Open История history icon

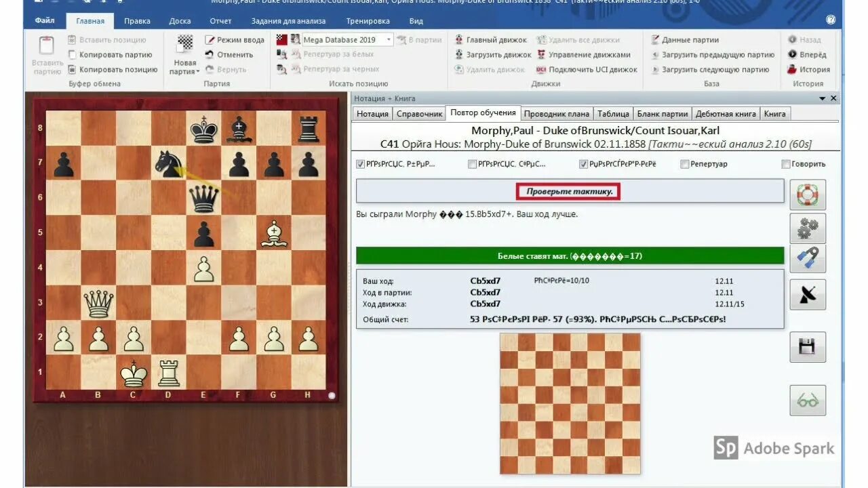(x=792, y=70)
